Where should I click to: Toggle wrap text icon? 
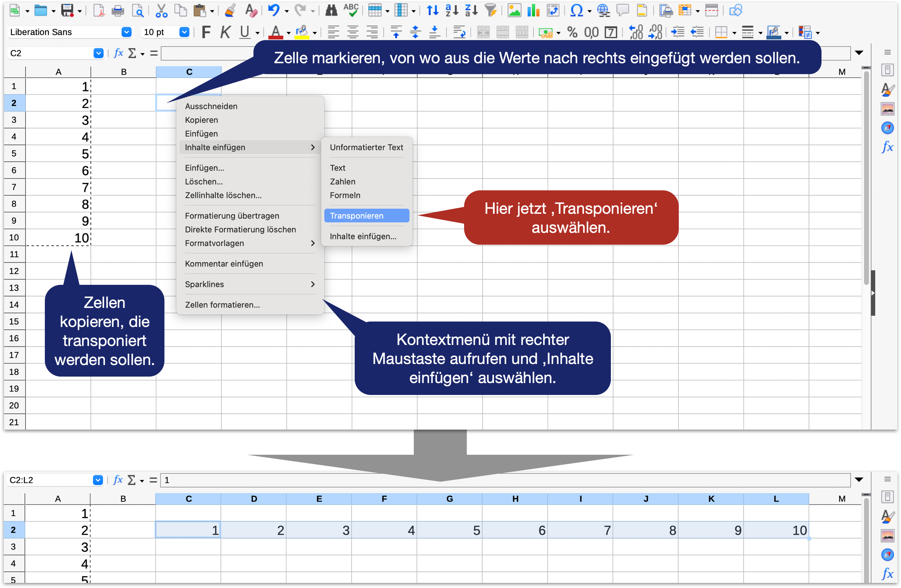pyautogui.click(x=459, y=32)
